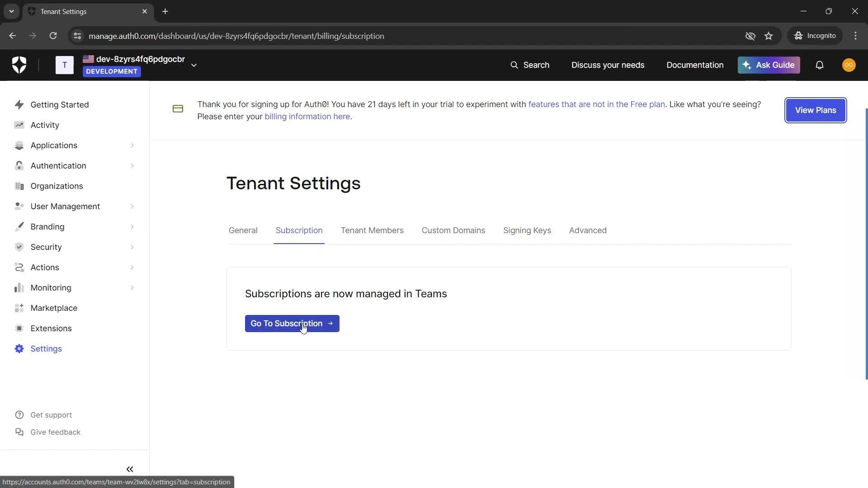Image resolution: width=868 pixels, height=488 pixels.
Task: Open Discuss your needs link
Action: pos(608,65)
